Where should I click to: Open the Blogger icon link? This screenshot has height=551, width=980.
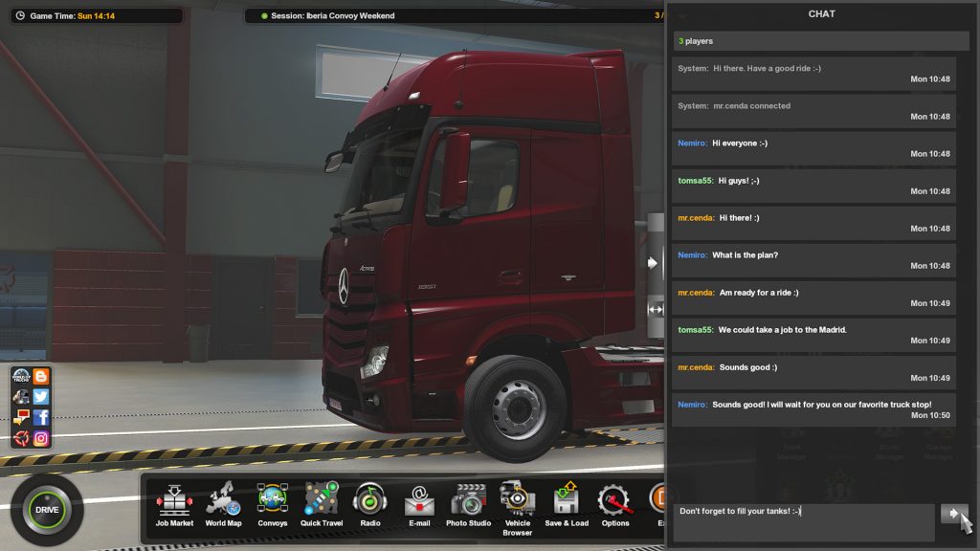click(x=41, y=376)
